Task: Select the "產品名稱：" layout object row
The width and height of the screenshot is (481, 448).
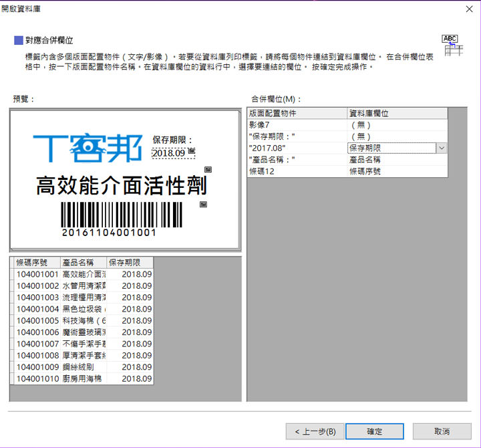Action: coord(297,160)
